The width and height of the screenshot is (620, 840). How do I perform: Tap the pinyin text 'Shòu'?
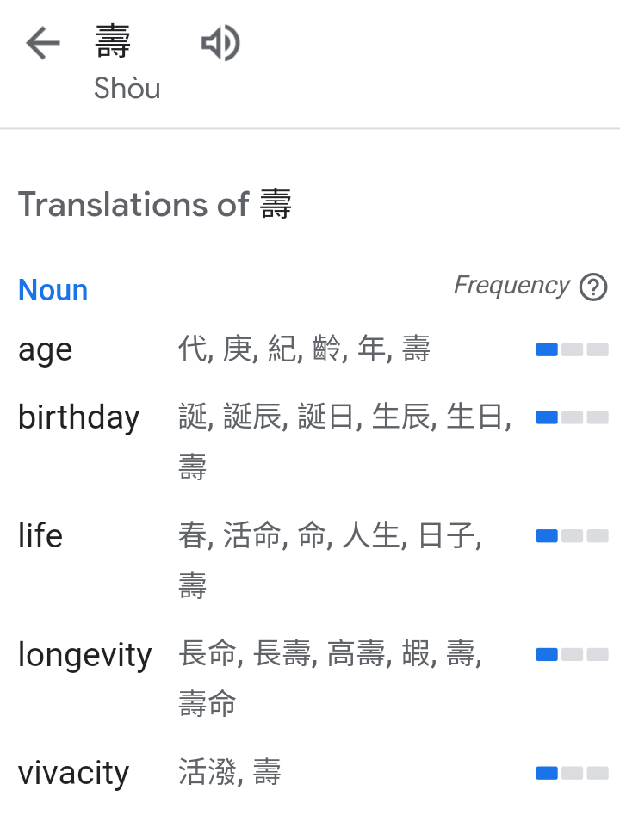pyautogui.click(x=127, y=88)
